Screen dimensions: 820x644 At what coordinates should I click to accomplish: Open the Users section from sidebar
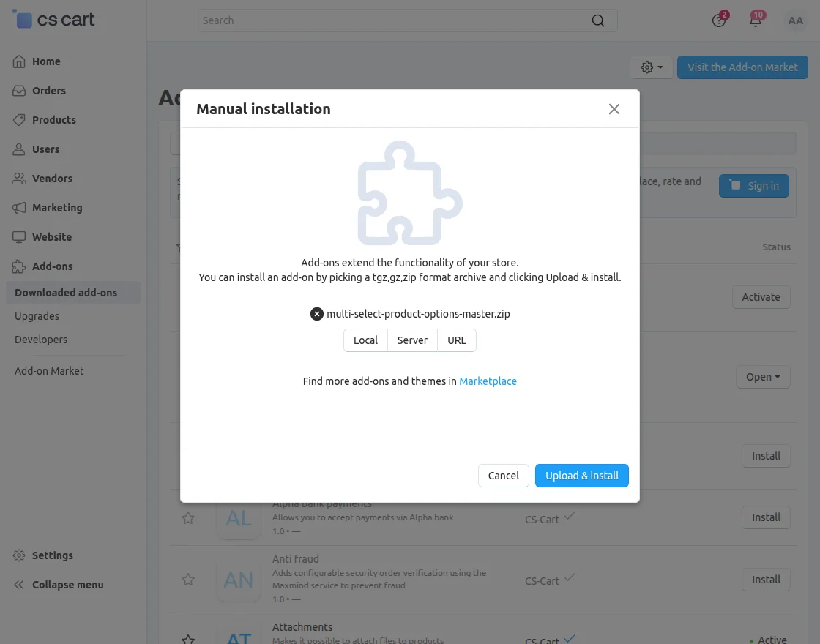19,149
